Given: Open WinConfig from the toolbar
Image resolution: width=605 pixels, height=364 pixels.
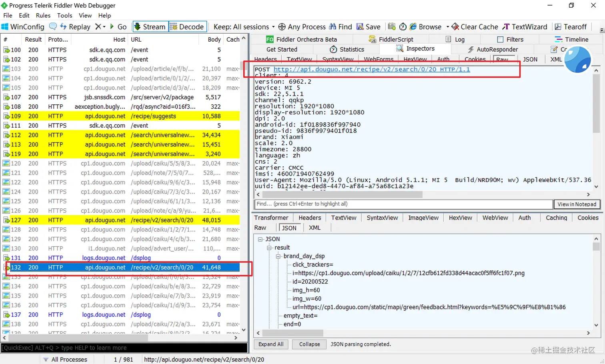Looking at the screenshot, I should 23,27.
